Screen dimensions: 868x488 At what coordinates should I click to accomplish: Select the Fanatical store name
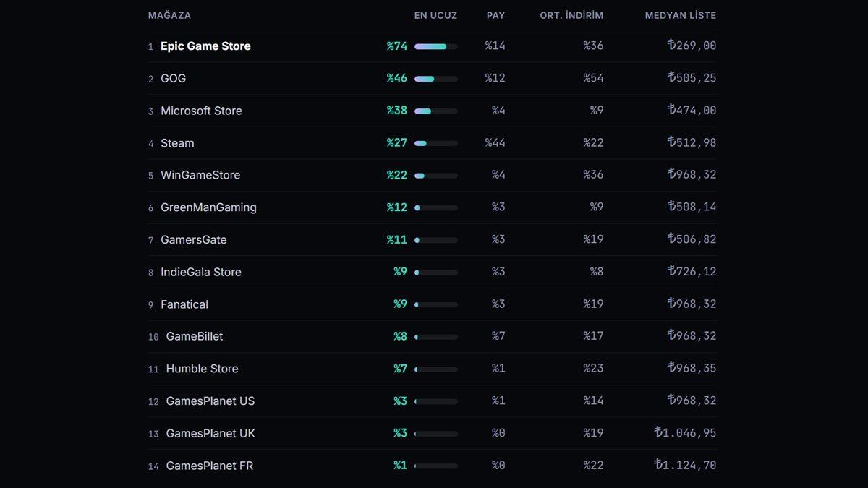pyautogui.click(x=184, y=304)
